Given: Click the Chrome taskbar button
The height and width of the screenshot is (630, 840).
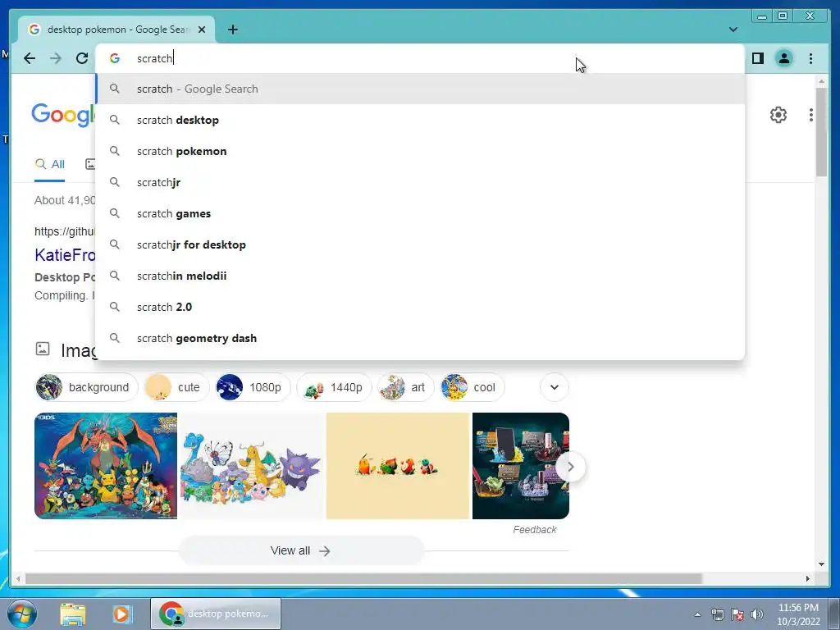Looking at the screenshot, I should pyautogui.click(x=216, y=614).
